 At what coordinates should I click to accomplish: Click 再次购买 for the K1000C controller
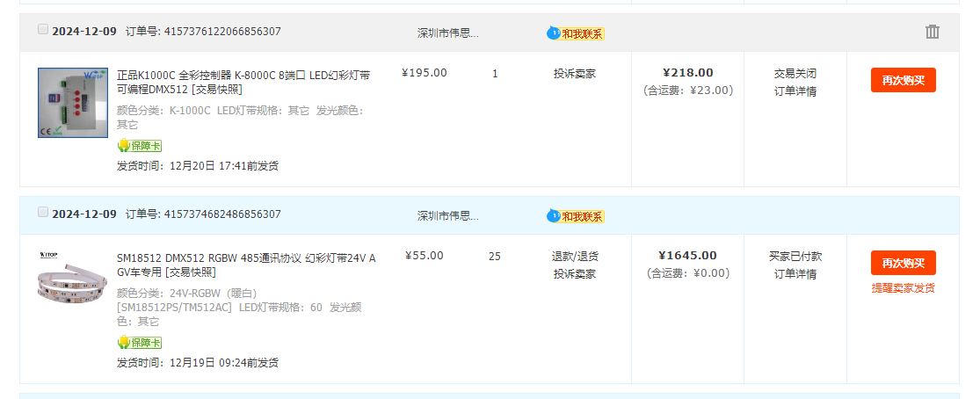pyautogui.click(x=904, y=80)
